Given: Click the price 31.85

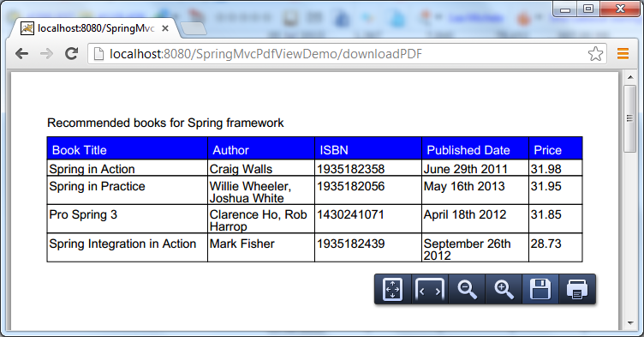Looking at the screenshot, I should pos(555,220).
